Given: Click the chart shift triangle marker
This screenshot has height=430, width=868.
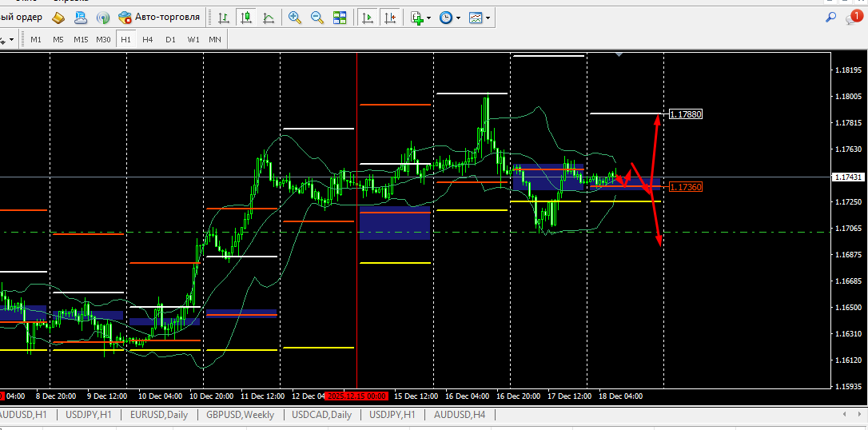Looking at the screenshot, I should click(x=619, y=54).
